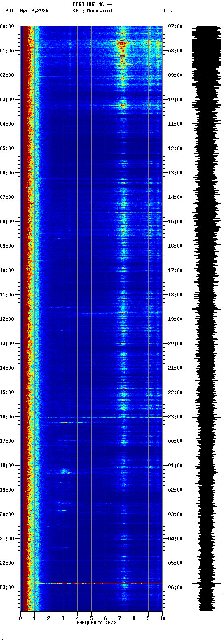Click the PDT time label "06:00"
Viewport: 224px width, 644px height.
7,173
